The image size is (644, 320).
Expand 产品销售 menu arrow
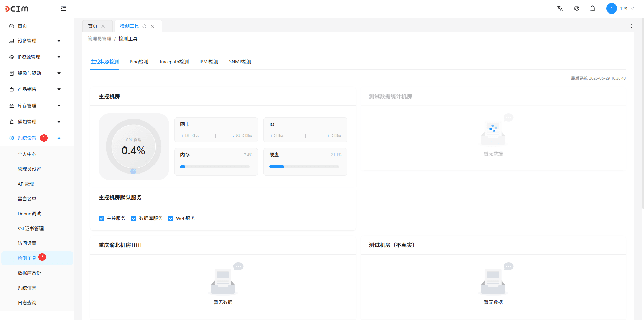point(59,89)
